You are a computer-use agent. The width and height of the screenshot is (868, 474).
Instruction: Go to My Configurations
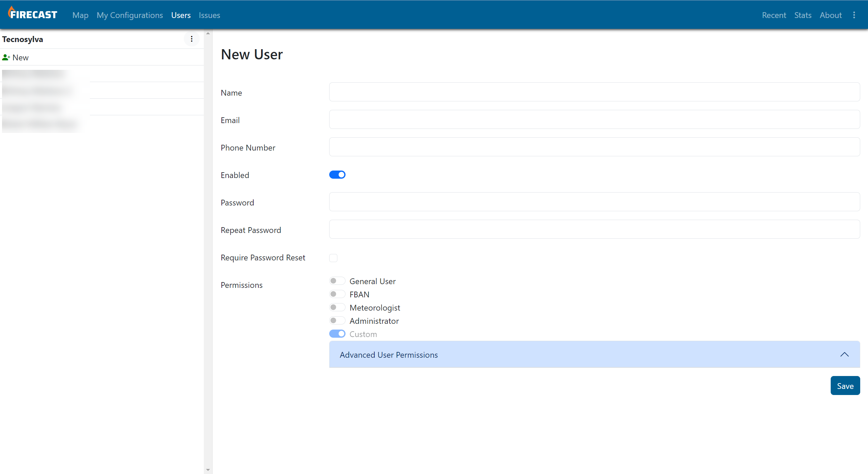click(130, 15)
